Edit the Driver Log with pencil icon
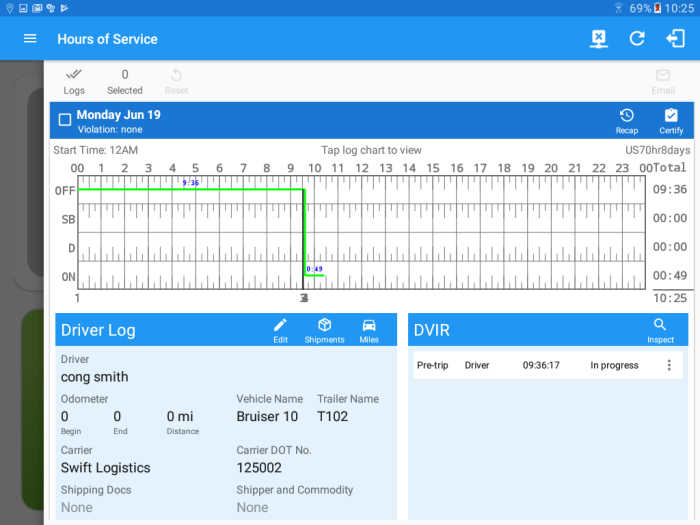700x525 pixels. click(x=280, y=331)
